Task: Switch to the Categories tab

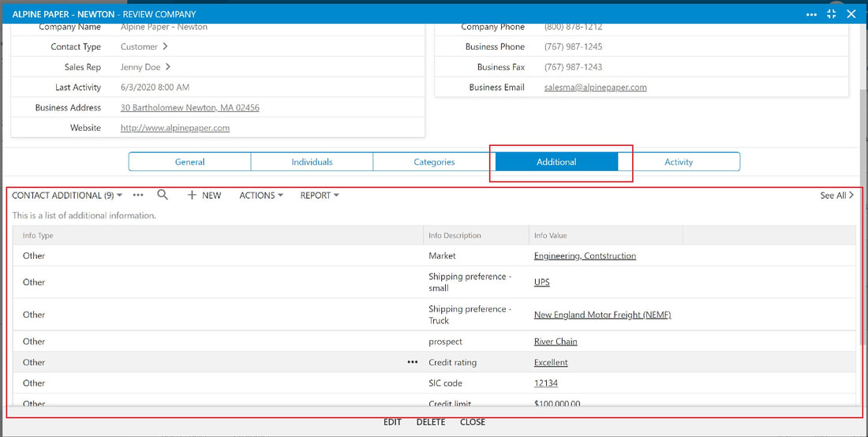Action: coord(434,162)
